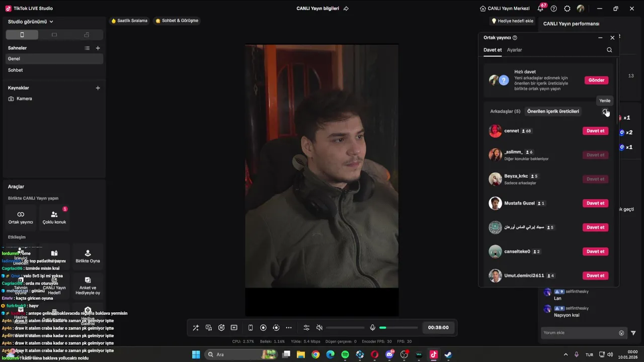Open the emoji picker in comment field
This screenshot has height=362, width=644.
[621, 333]
